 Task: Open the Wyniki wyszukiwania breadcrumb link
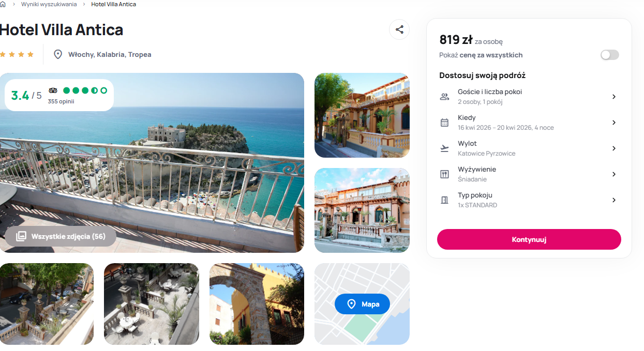(49, 4)
